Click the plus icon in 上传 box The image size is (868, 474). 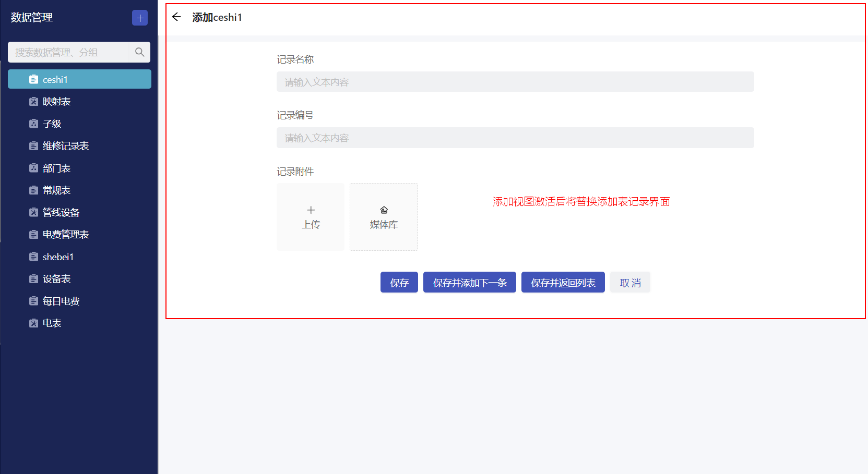pyautogui.click(x=311, y=210)
